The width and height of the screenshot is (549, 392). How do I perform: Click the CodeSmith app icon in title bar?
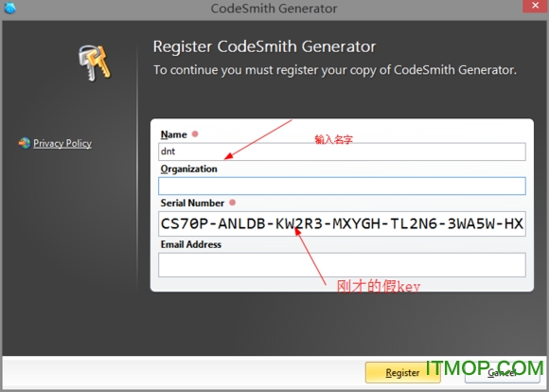pos(9,8)
